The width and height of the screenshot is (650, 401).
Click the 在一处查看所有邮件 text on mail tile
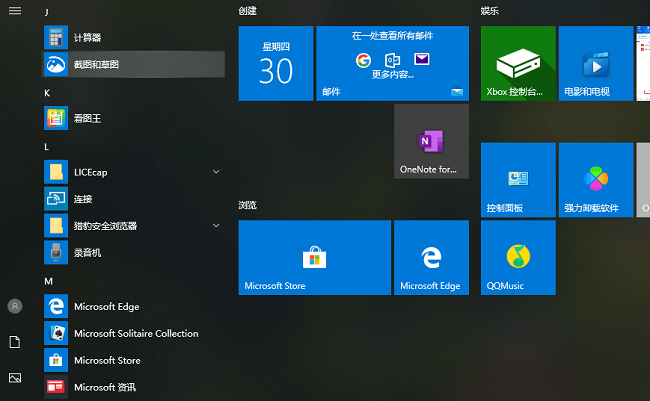393,36
